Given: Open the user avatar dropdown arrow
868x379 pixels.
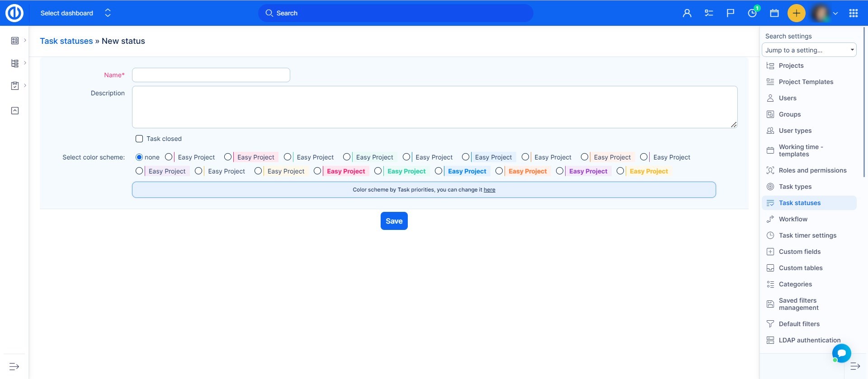Looking at the screenshot, I should [x=835, y=14].
